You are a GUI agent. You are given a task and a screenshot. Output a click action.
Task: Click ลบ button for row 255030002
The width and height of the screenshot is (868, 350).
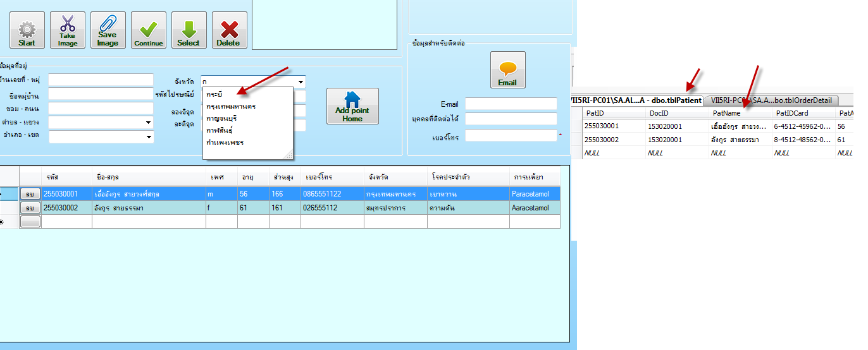tap(30, 208)
